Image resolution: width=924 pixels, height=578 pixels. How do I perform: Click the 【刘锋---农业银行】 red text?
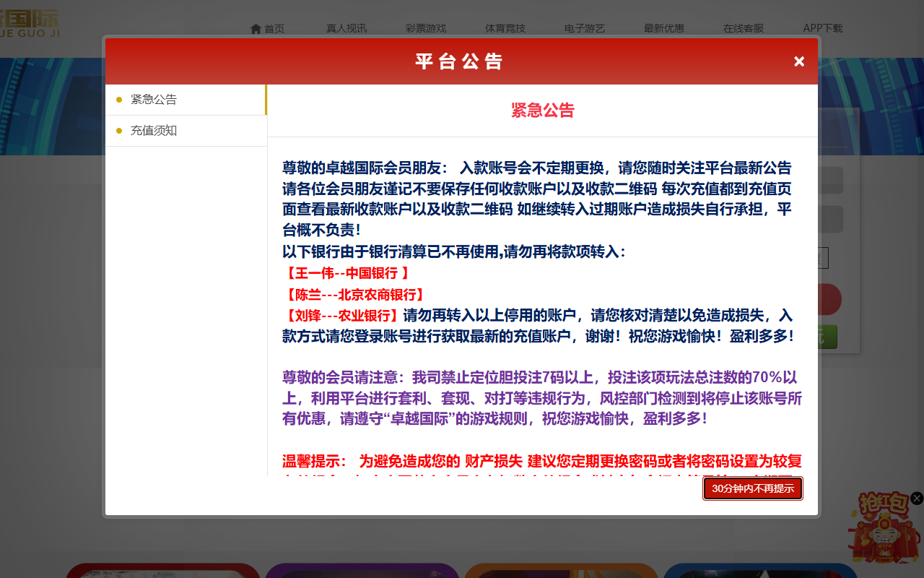(x=341, y=316)
